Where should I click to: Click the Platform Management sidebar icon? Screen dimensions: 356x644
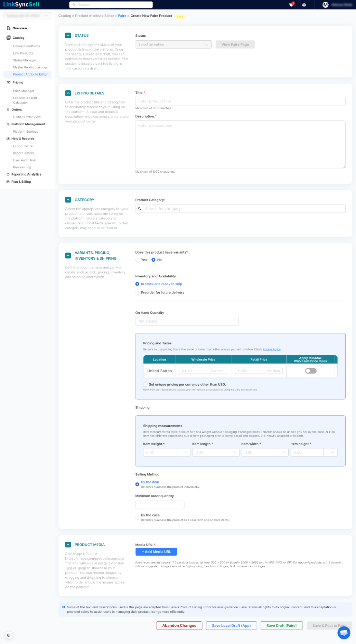(8, 124)
